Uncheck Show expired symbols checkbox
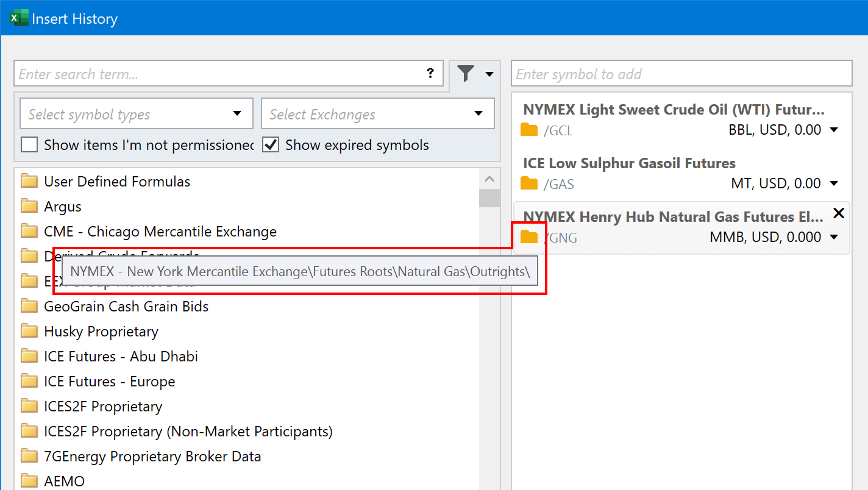Viewport: 868px width, 490px height. 271,145
